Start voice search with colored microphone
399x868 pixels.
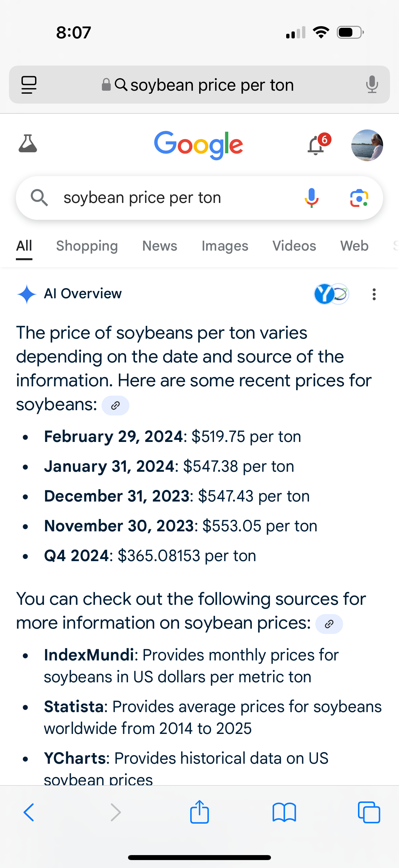coord(311,198)
